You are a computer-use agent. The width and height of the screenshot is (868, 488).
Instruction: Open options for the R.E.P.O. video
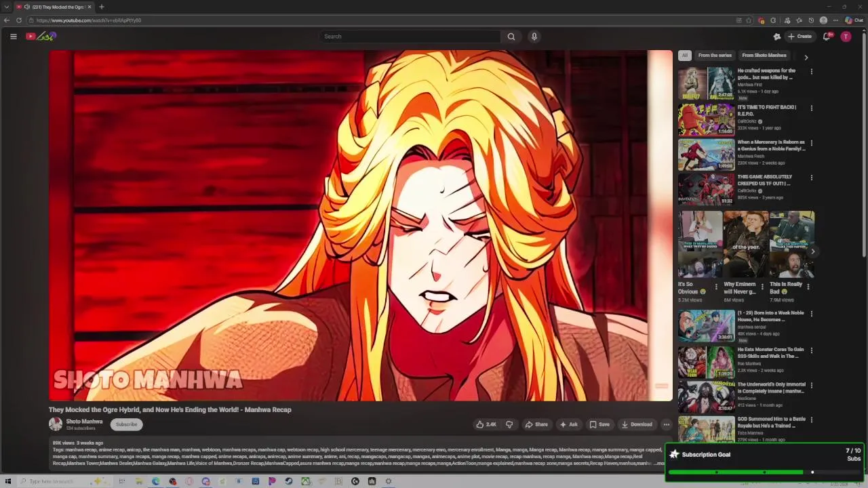[x=811, y=108]
